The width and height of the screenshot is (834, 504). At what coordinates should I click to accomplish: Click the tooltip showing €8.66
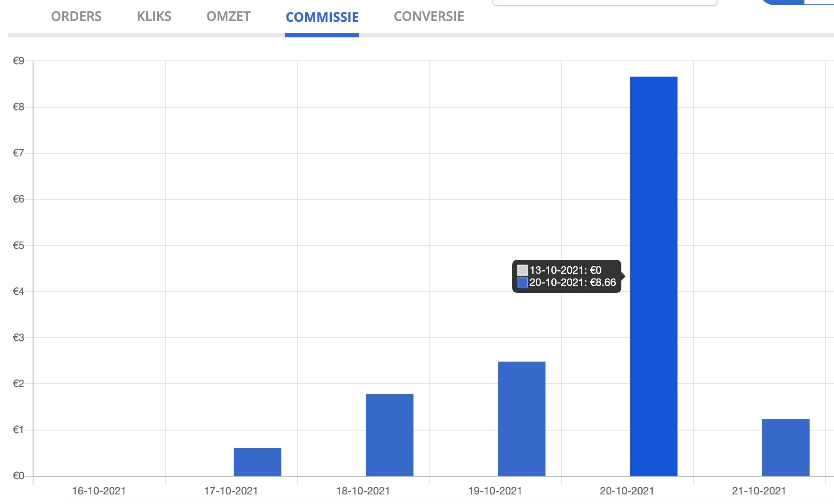coord(567,276)
